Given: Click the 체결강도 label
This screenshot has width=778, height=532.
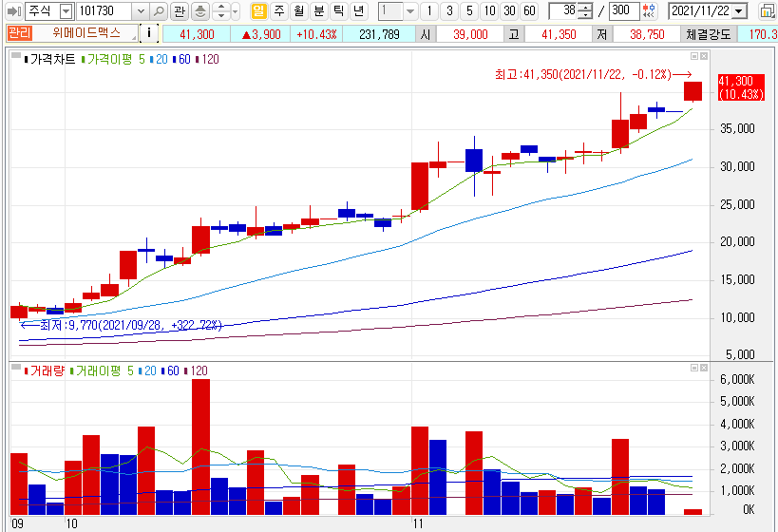Looking at the screenshot, I should [x=709, y=34].
